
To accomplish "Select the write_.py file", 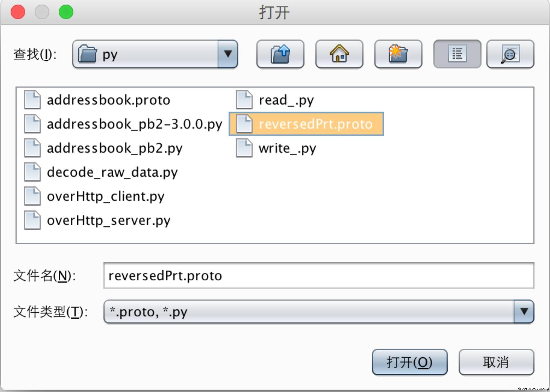I will (x=287, y=148).
